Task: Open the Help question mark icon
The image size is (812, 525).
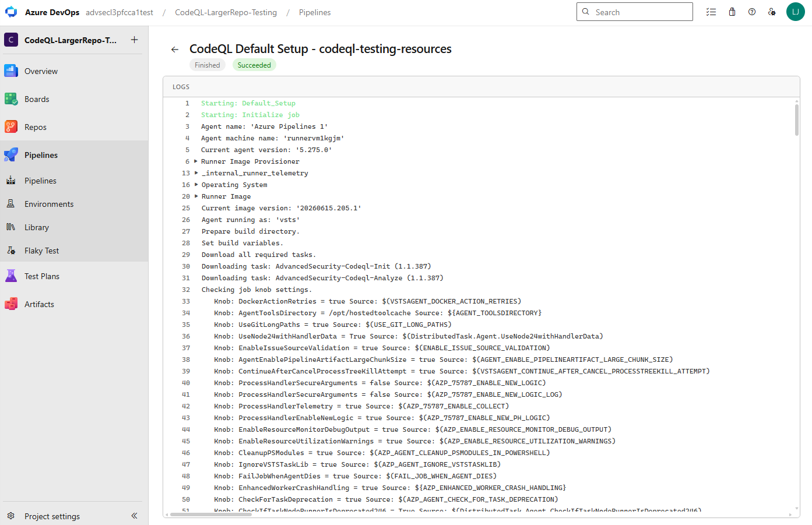Action: 752,12
